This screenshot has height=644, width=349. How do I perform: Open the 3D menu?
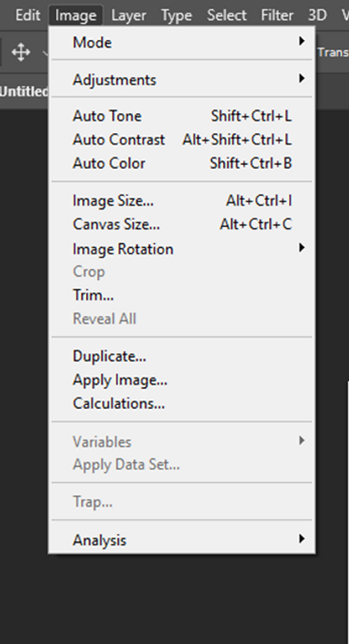tap(317, 15)
